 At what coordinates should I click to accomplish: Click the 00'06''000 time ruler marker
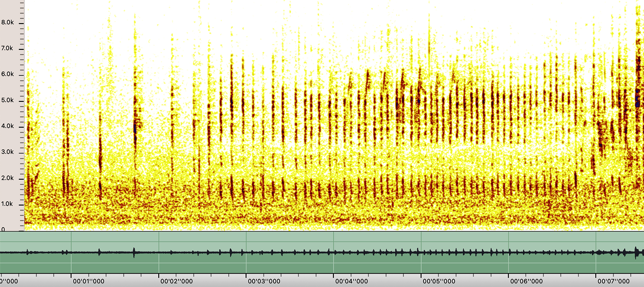coord(526,281)
